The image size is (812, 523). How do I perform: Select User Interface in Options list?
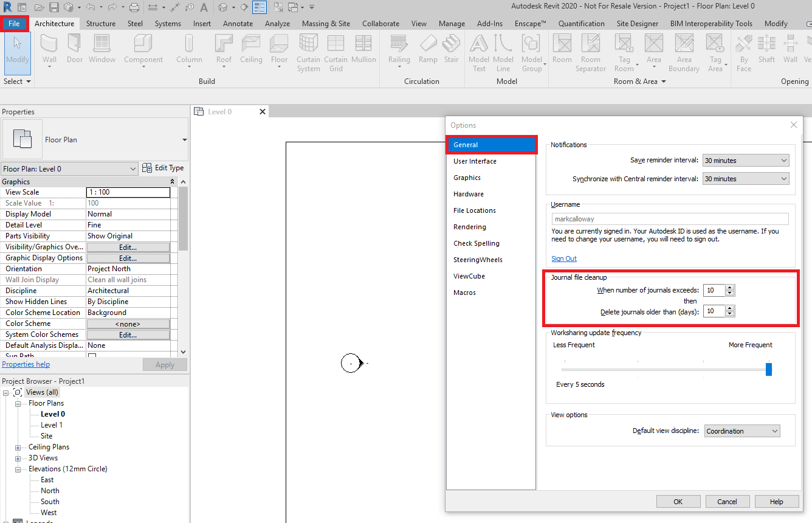[x=475, y=161]
